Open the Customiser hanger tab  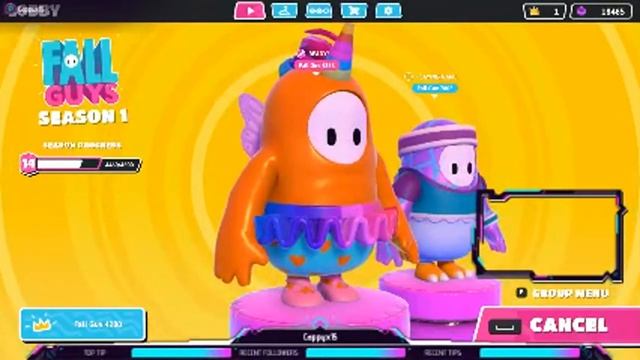(284, 10)
